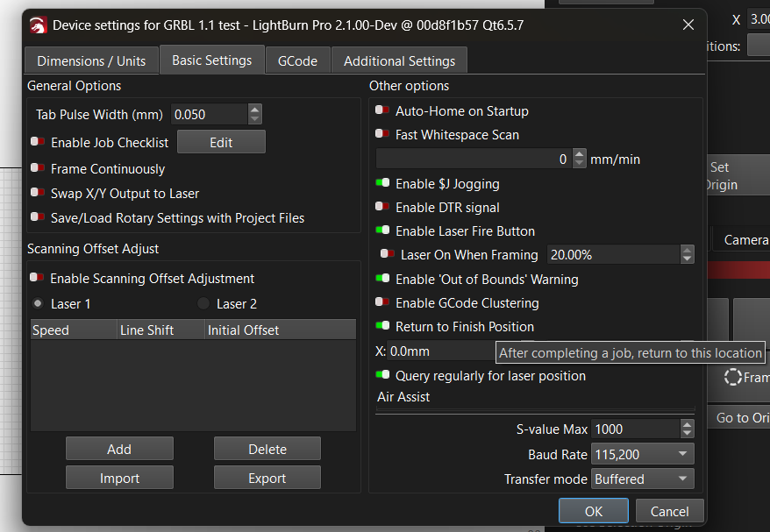This screenshot has height=532, width=770.
Task: Open the GCode tab
Action: click(297, 60)
